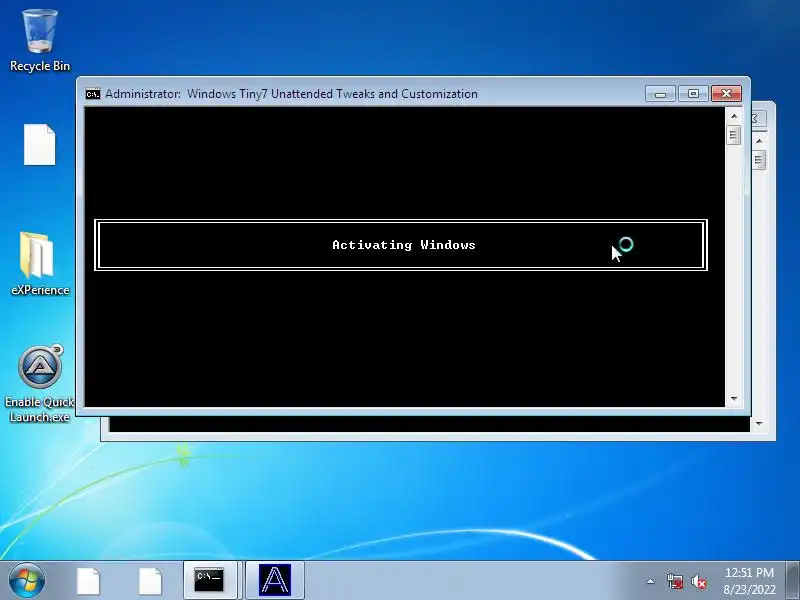Click the back window's scrollbar down arrow

click(759, 423)
